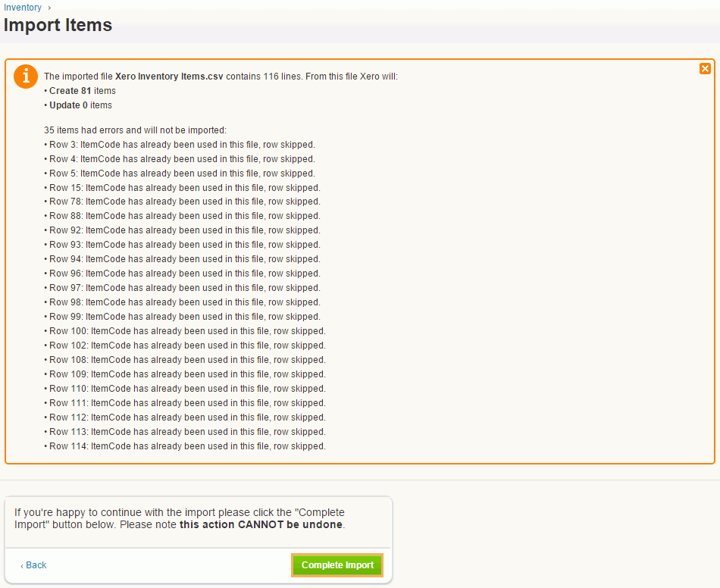Image resolution: width=720 pixels, height=588 pixels.
Task: Click the green Complete Import button
Action: point(337,565)
